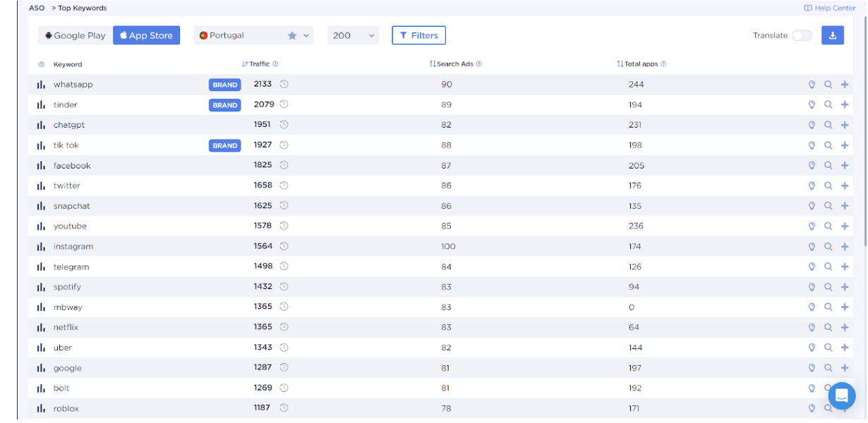Screen dimensions: 868x423
Task: Click info icon next to Search Ads header
Action: click(x=479, y=64)
